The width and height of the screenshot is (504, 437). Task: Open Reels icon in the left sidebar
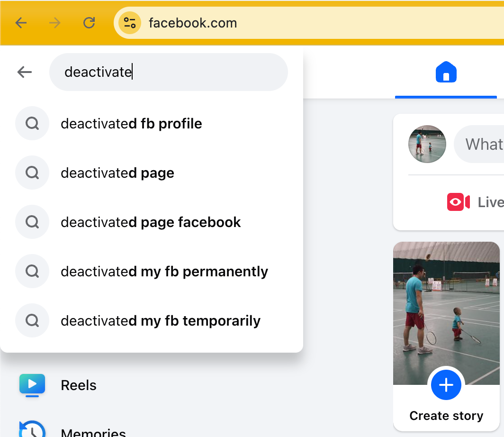point(32,385)
